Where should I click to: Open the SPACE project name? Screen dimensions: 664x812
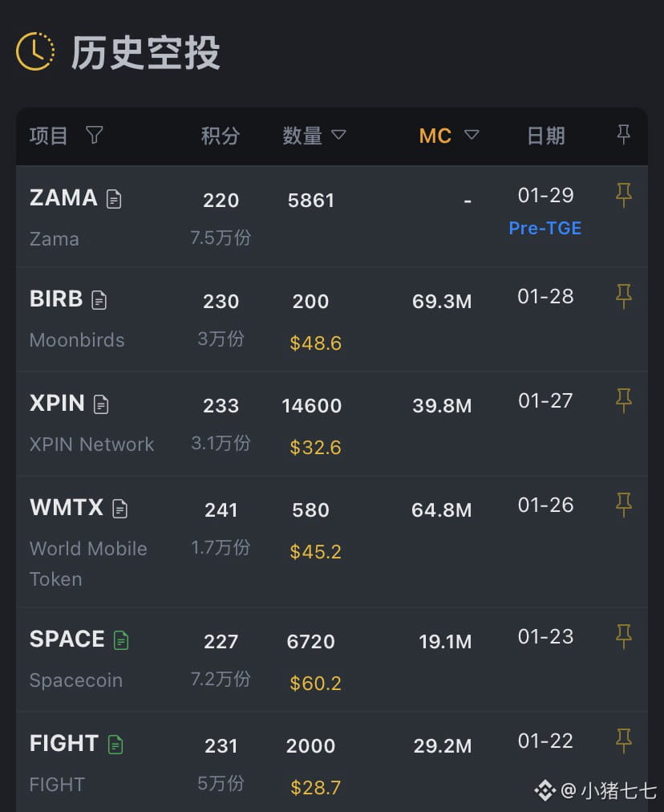(67, 639)
